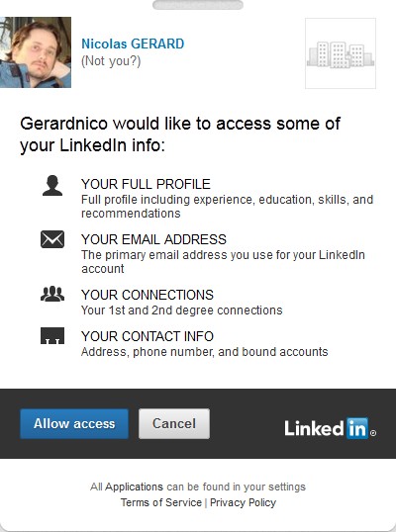Open the Privacy Policy link
396x532 pixels.
(x=243, y=502)
